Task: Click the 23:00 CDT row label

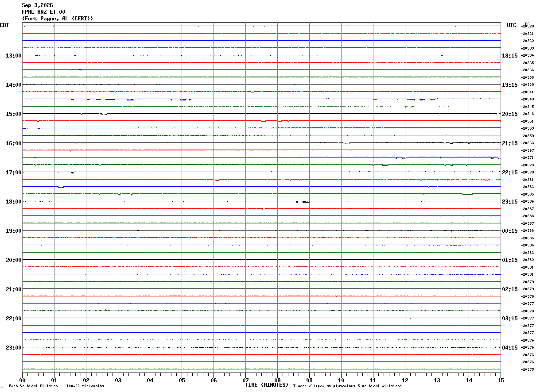Action: (x=13, y=348)
